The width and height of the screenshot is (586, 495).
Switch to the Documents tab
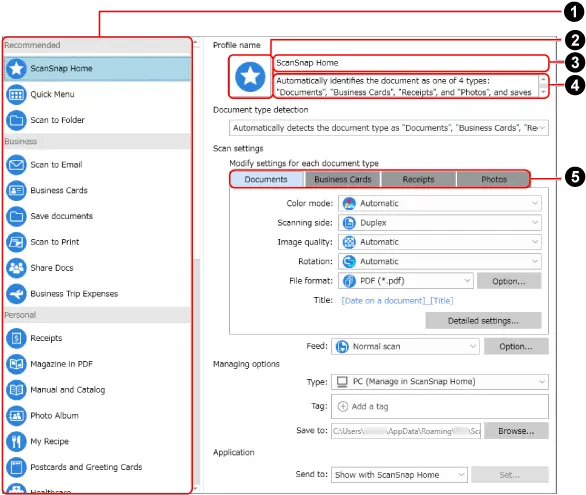coord(266,180)
